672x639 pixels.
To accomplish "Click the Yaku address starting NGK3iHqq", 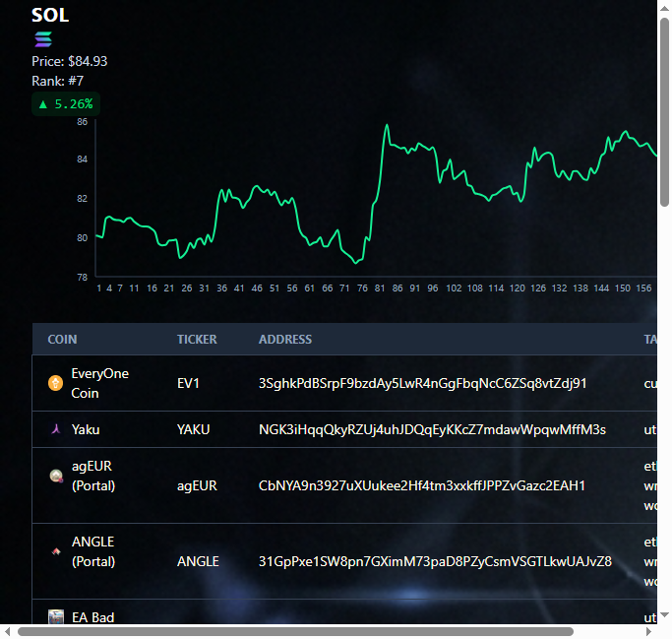I will [432, 429].
